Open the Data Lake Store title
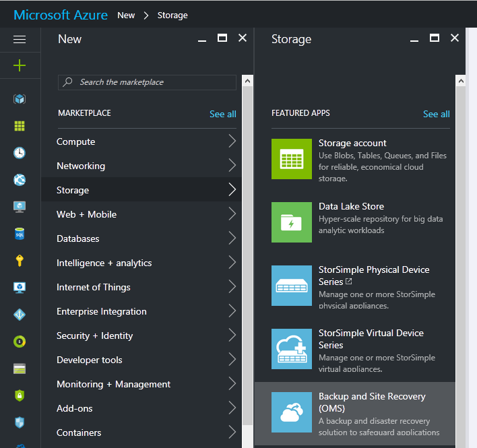 (x=352, y=206)
